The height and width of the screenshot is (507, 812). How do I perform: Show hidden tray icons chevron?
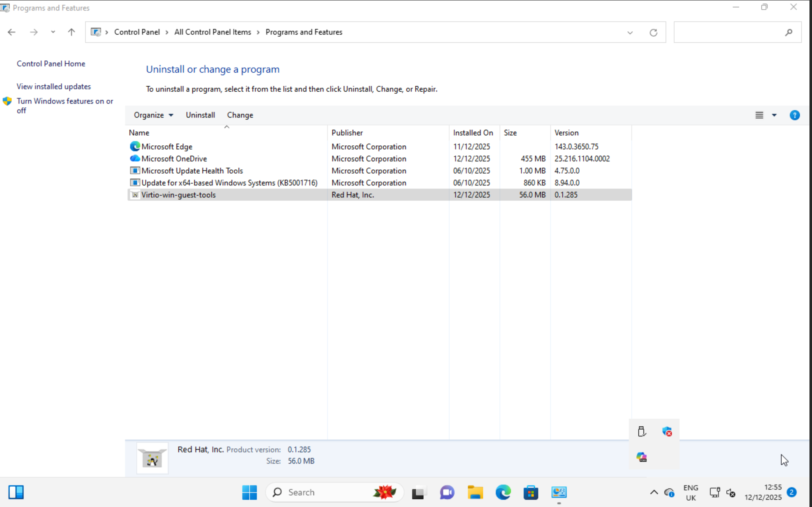(654, 492)
